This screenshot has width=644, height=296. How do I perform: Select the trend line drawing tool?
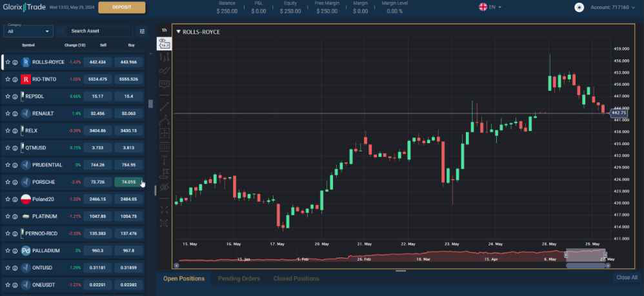point(164,106)
